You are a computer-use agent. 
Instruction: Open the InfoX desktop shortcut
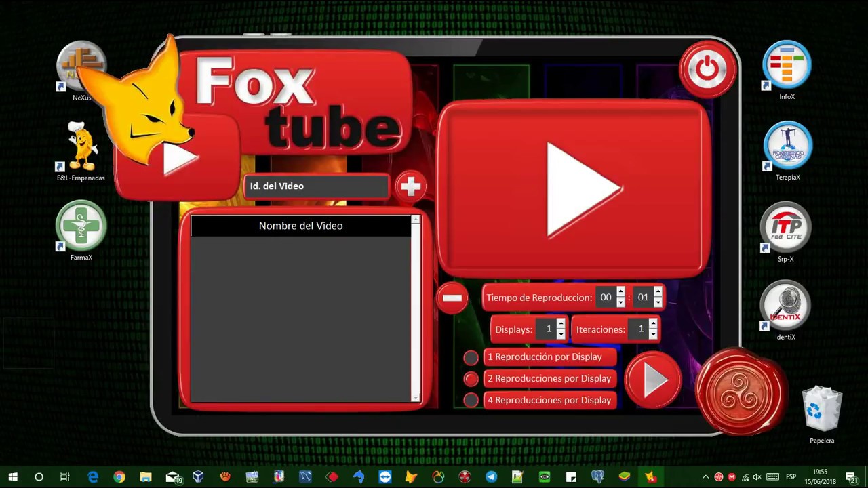787,70
